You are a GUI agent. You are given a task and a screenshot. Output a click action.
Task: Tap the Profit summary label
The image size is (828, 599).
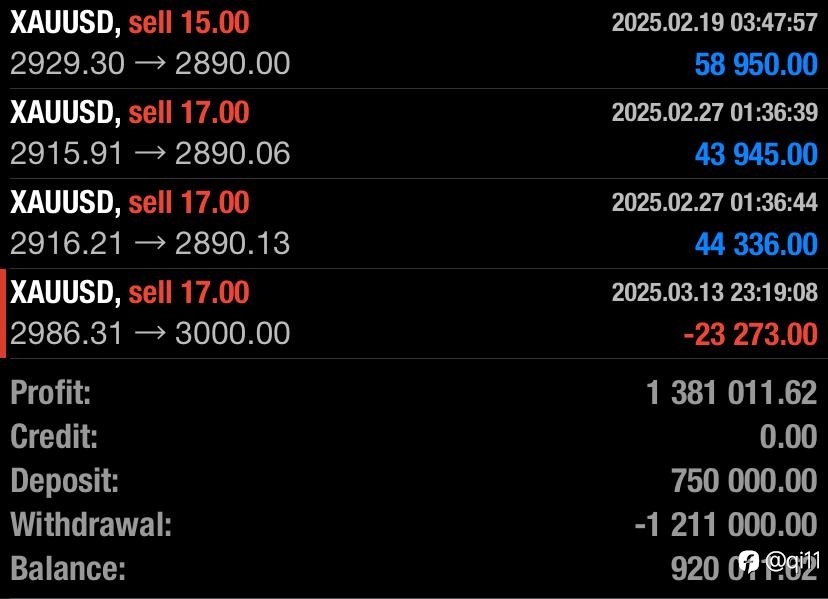pos(51,392)
